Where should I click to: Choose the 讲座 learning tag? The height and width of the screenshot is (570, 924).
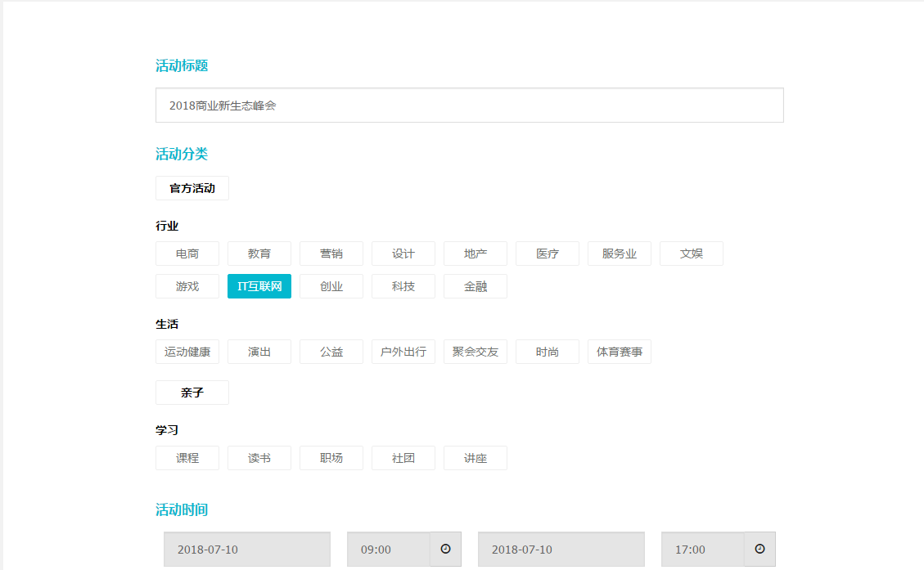click(475, 458)
